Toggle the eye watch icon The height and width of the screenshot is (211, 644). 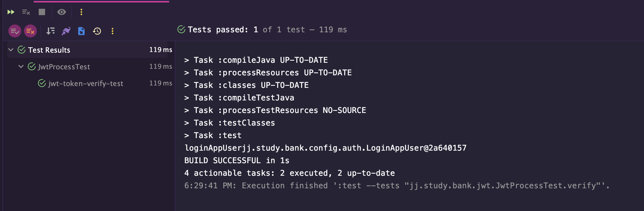pos(62,12)
